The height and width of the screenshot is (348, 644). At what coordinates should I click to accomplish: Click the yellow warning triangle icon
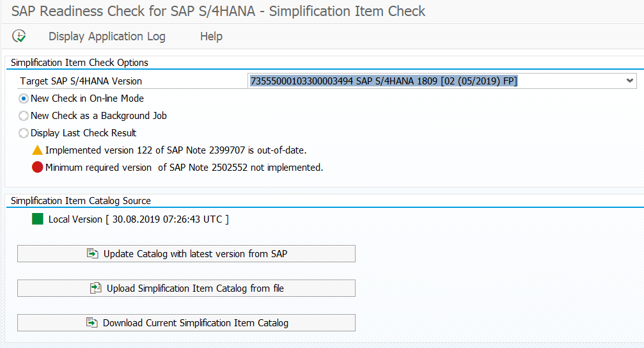pyautogui.click(x=37, y=150)
